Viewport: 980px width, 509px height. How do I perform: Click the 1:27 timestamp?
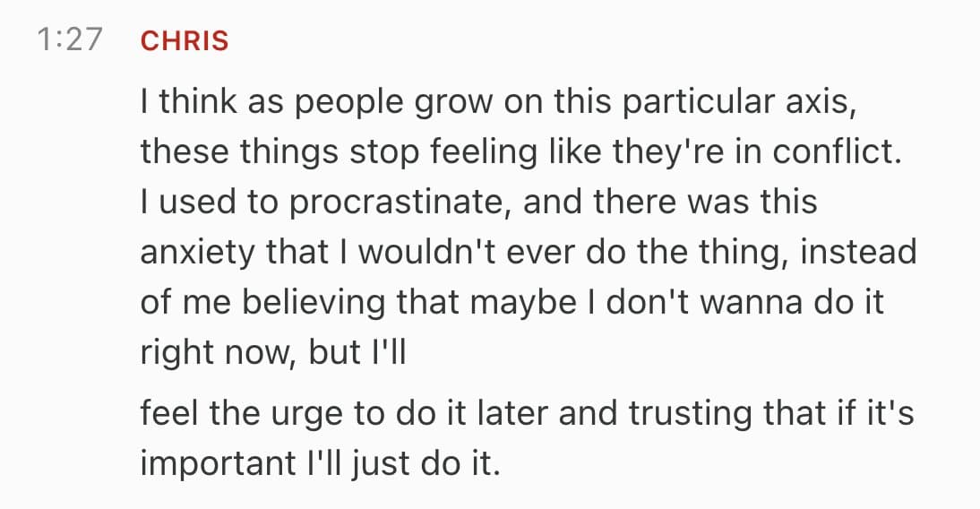tap(71, 41)
